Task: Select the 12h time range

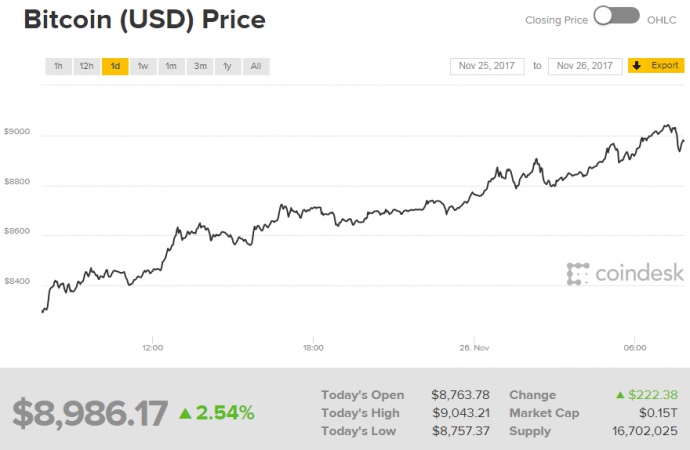Action: coord(87,66)
